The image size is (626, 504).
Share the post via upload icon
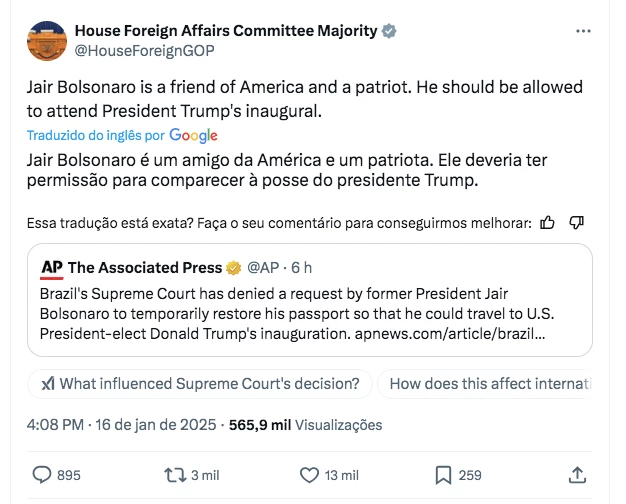pyautogui.click(x=577, y=475)
